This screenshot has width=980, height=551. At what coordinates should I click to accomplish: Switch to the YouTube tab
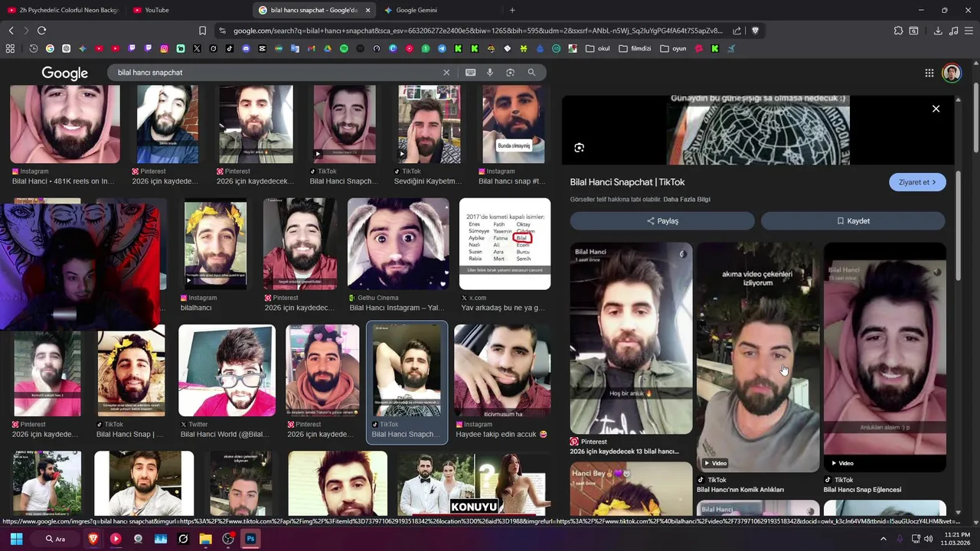(188, 10)
